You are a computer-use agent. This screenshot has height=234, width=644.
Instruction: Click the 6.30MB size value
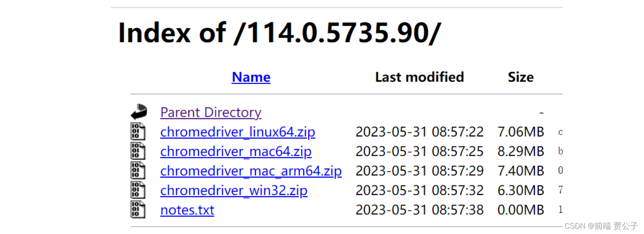(521, 190)
